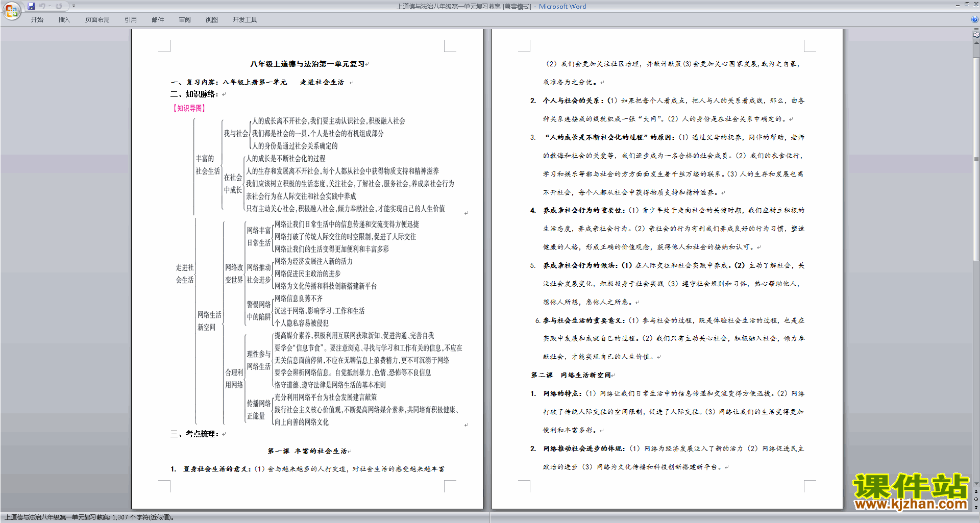Open the 邮件 tab
This screenshot has height=523, width=980.
coord(158,20)
